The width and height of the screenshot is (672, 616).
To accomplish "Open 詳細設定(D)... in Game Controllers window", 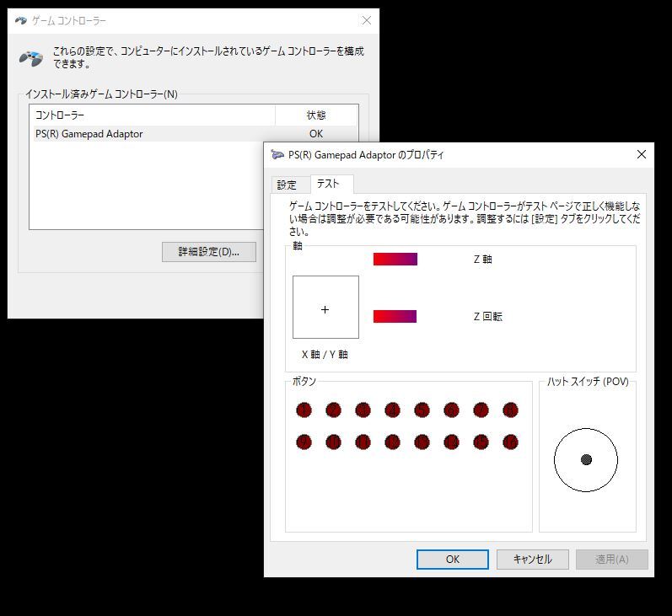I will 209,252.
